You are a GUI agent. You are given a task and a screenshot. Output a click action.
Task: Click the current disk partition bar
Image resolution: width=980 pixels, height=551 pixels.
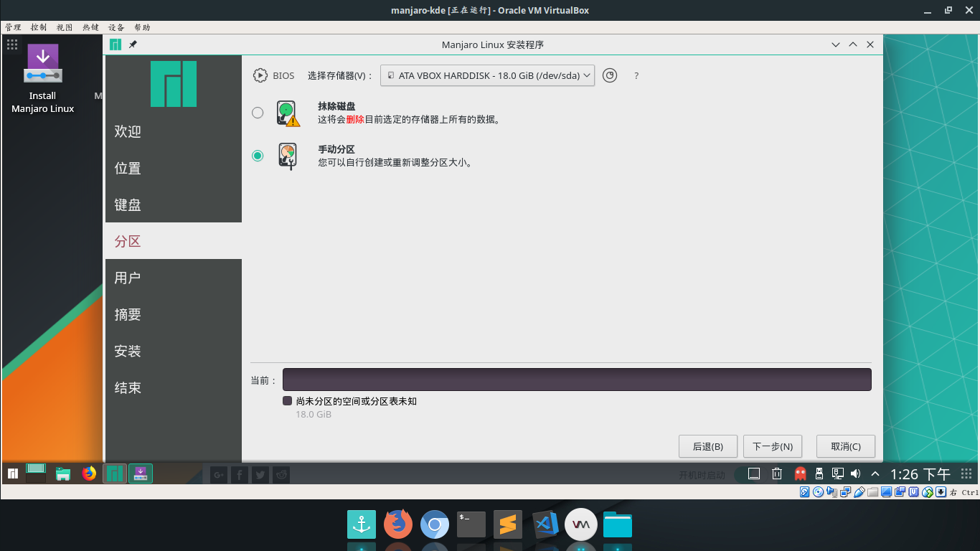(x=577, y=380)
